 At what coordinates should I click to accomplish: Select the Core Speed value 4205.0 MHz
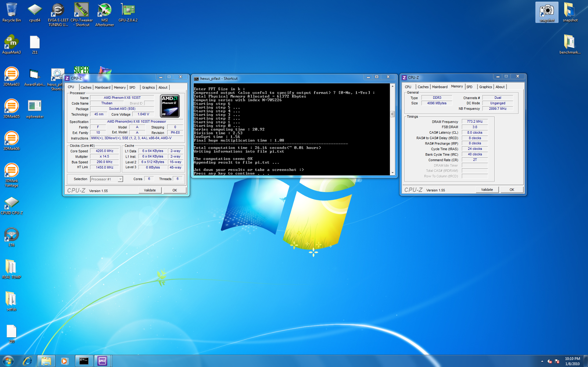pyautogui.click(x=105, y=151)
